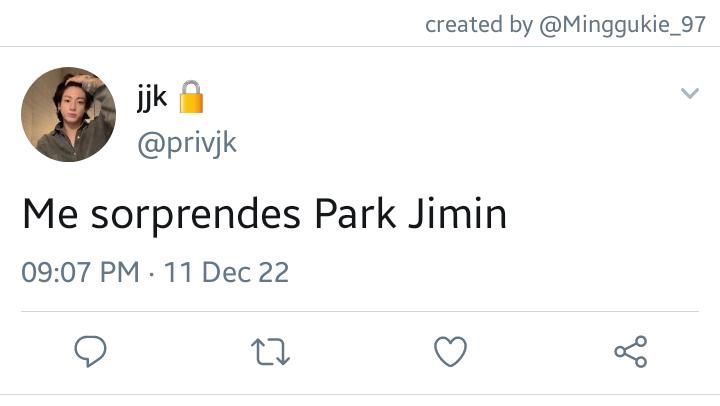The width and height of the screenshot is (720, 406).
Task: Like the tweet with the heart icon
Action: pos(450,351)
